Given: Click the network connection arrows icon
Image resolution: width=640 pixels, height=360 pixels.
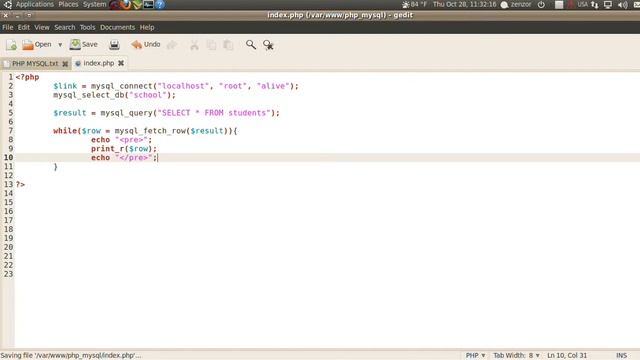Looking at the screenshot, I should [x=595, y=4].
